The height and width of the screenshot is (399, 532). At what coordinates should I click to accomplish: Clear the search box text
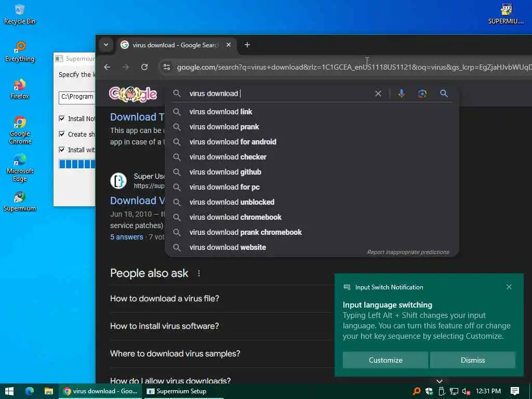tap(378, 94)
